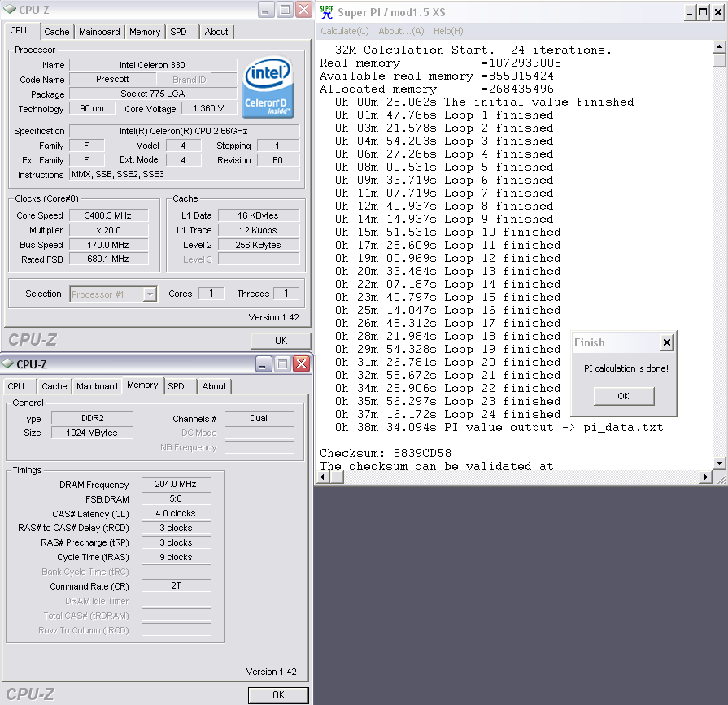Screen dimensions: 728x705
Task: Click the Command Rate field 2T
Action: (x=176, y=585)
